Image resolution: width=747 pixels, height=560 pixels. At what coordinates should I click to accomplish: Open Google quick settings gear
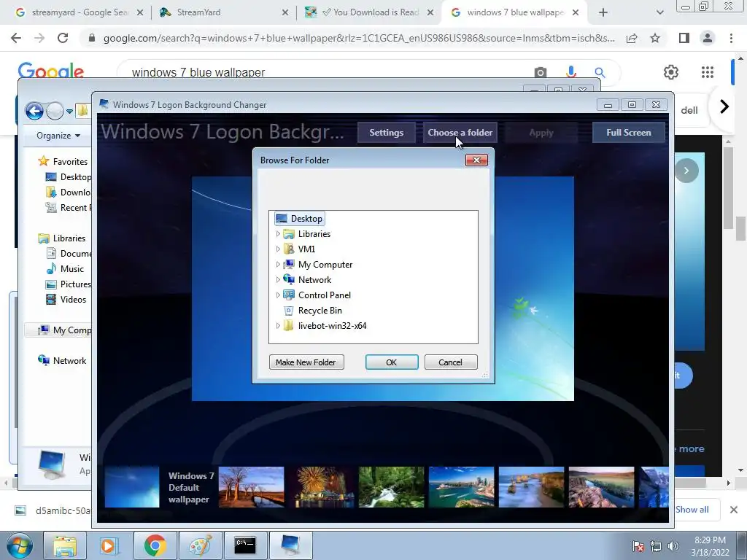click(671, 72)
